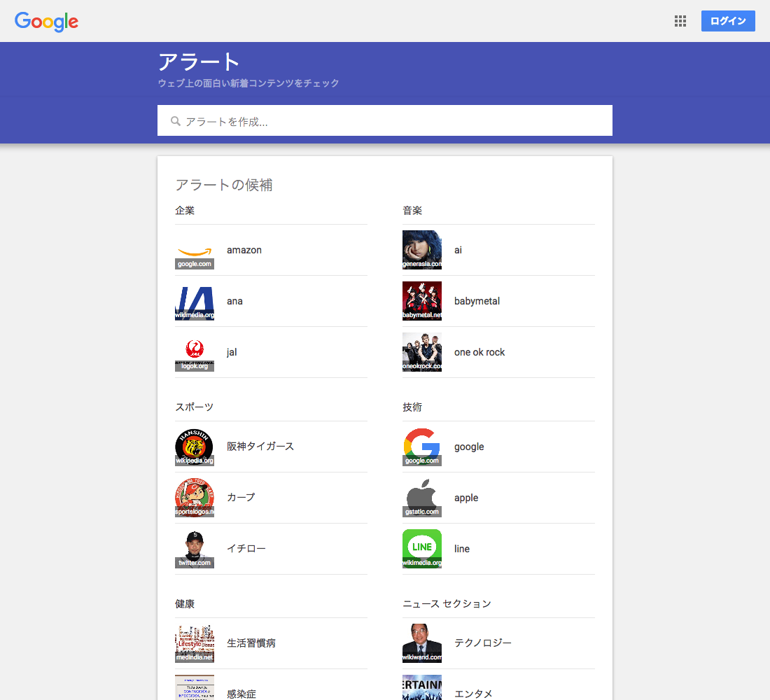Click the Apple logo thumbnail
The image size is (770, 700).
click(x=422, y=498)
